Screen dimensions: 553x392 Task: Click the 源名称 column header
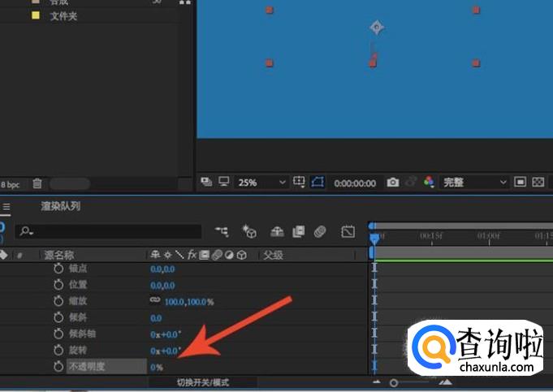click(58, 255)
